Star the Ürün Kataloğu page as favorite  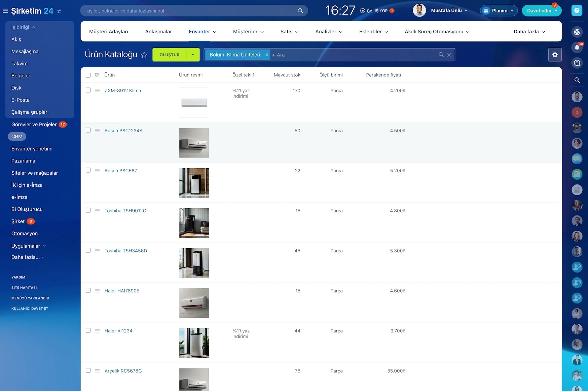point(144,55)
